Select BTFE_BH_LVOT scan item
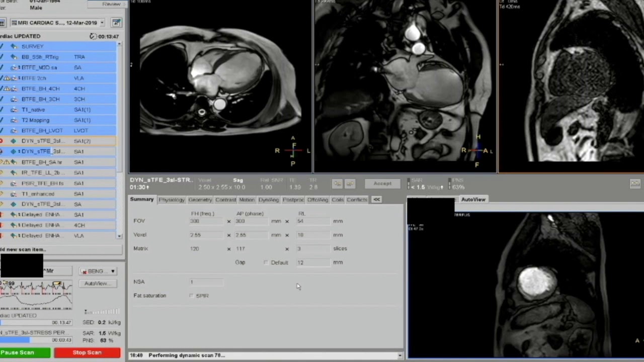The width and height of the screenshot is (644, 362). (58, 130)
